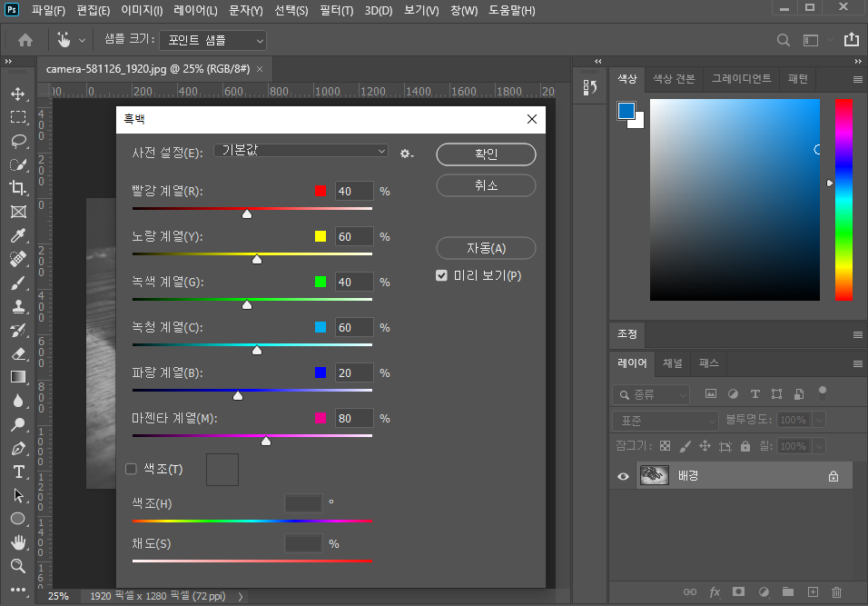Click the 마젠타 계열 value field

point(354,418)
